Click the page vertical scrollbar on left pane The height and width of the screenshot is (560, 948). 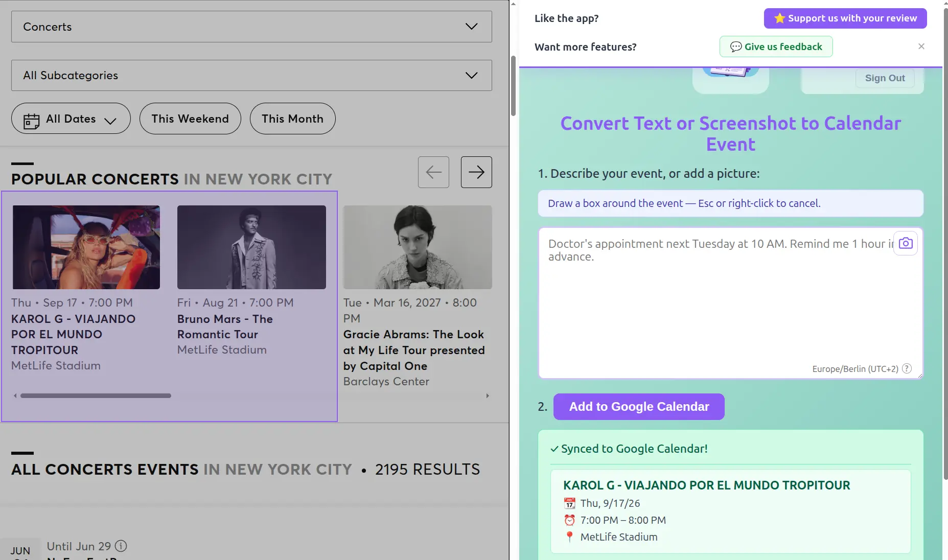point(514,86)
